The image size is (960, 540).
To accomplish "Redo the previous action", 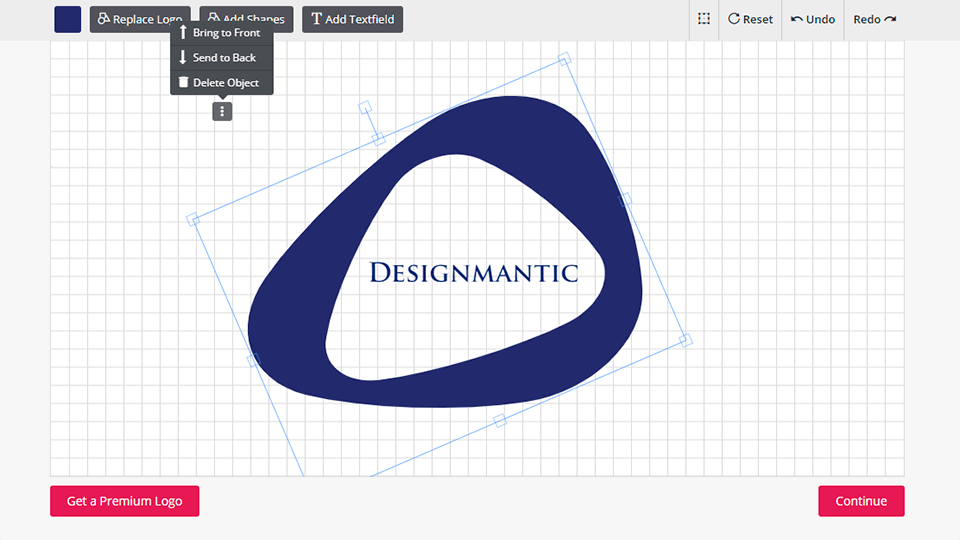I will coord(874,19).
